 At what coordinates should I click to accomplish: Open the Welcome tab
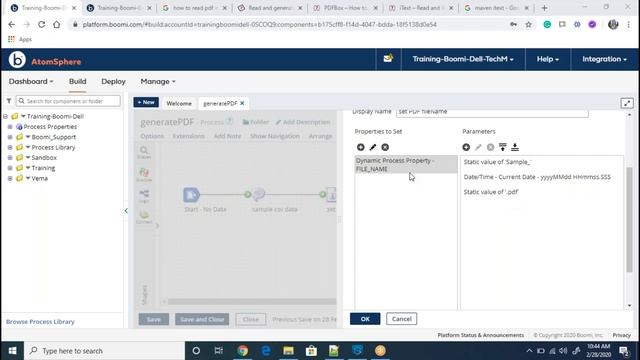tap(179, 104)
